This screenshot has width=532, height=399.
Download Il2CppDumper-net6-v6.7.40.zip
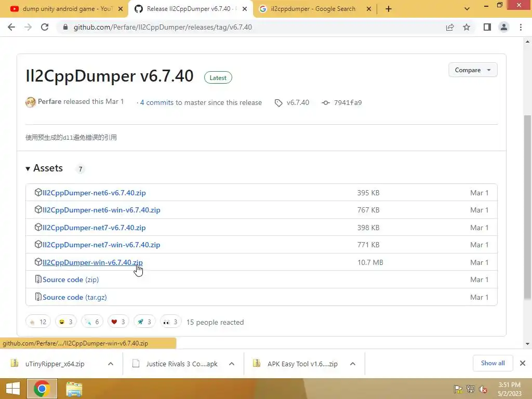(94, 193)
